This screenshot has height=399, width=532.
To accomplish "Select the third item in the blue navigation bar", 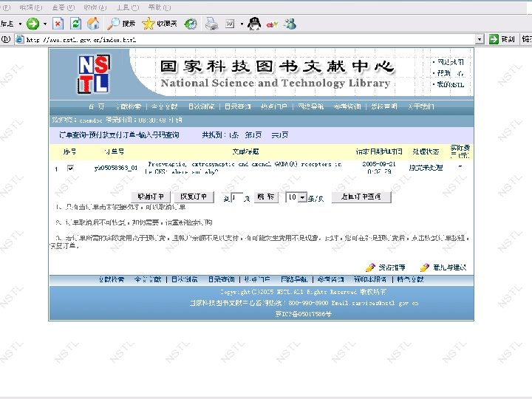I will [x=165, y=106].
